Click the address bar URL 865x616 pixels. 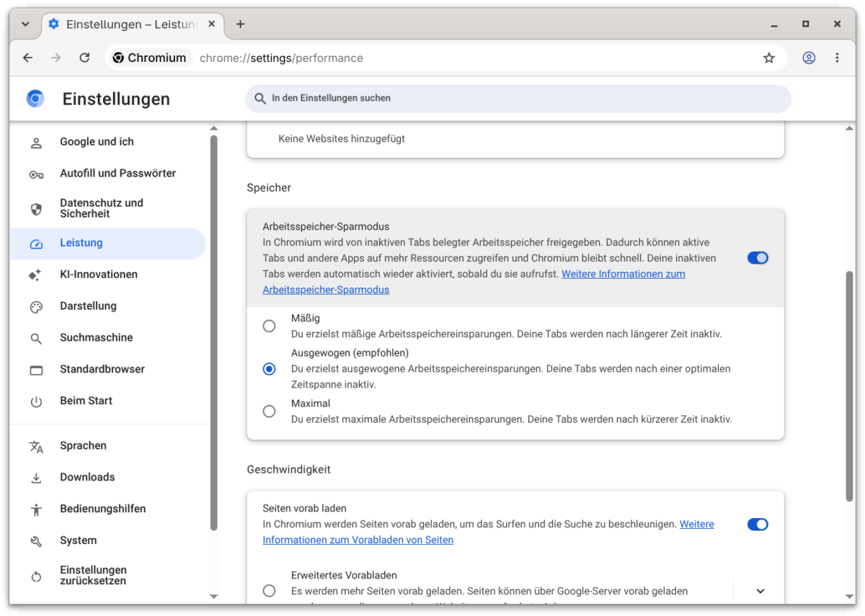(x=281, y=58)
